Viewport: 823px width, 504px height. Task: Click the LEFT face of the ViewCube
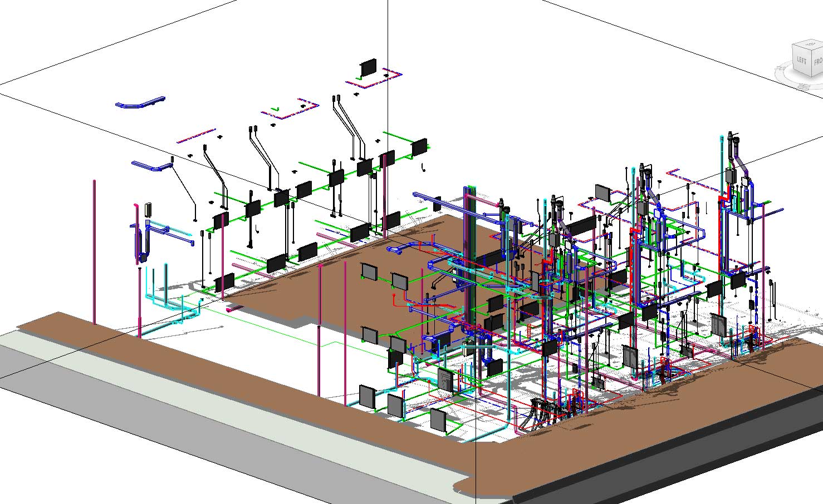pyautogui.click(x=801, y=60)
